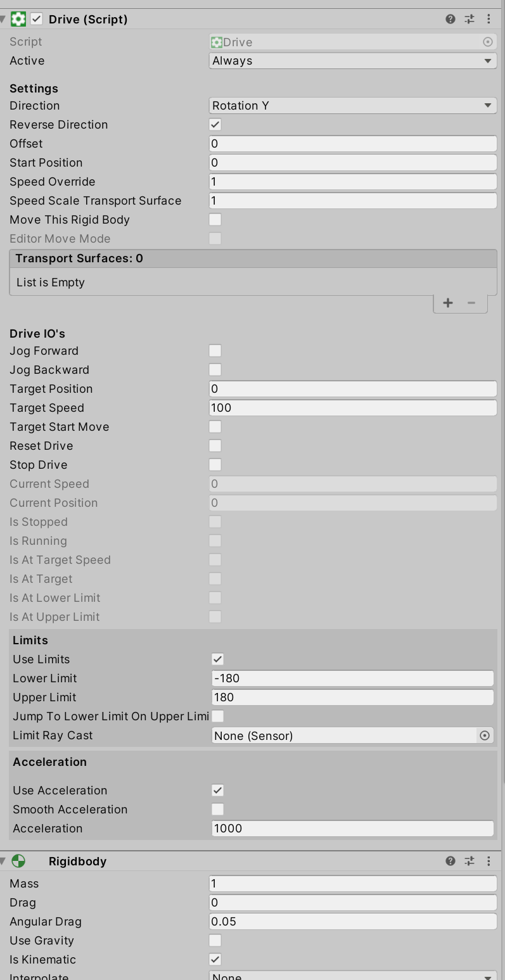Open Drive component preset settings icon
Image resolution: width=505 pixels, height=980 pixels.
coord(470,19)
